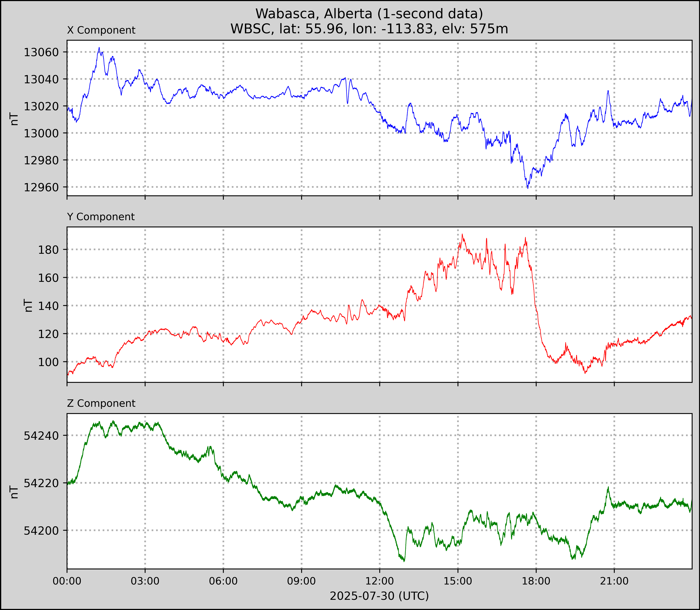
Task: Select the "13060" tick label
Action: (41, 52)
